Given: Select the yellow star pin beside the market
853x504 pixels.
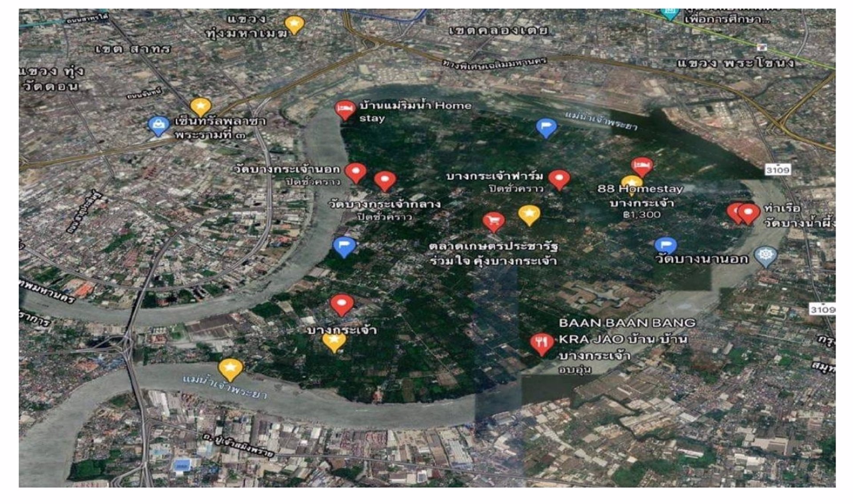Looking at the screenshot, I should 529,215.
